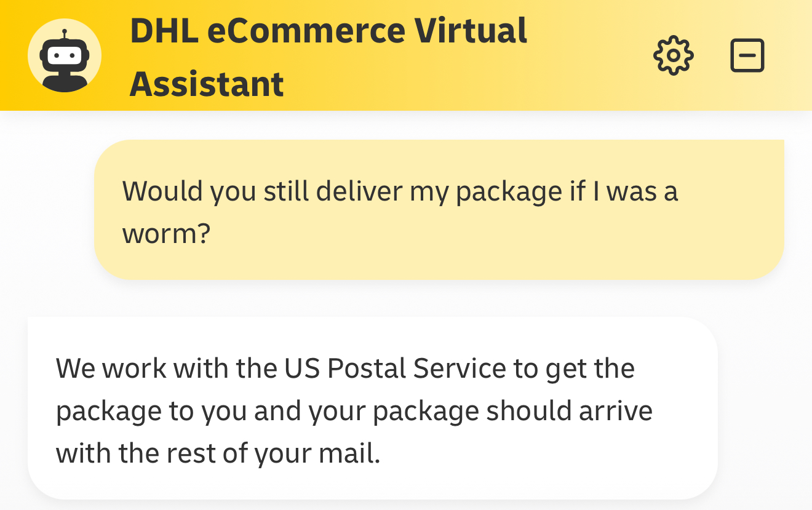Screen dimensions: 812x510
Task: Click the robot avatar icon
Action: [65, 55]
